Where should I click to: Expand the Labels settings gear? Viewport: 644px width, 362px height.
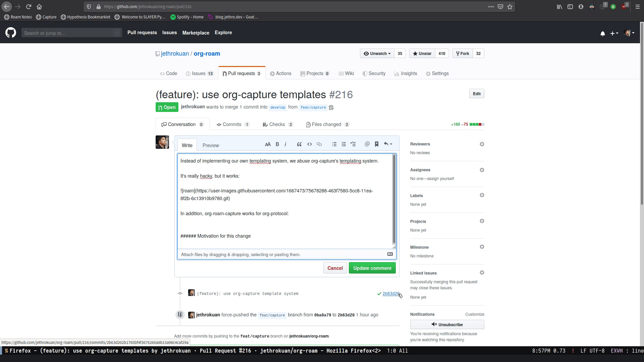(x=482, y=195)
